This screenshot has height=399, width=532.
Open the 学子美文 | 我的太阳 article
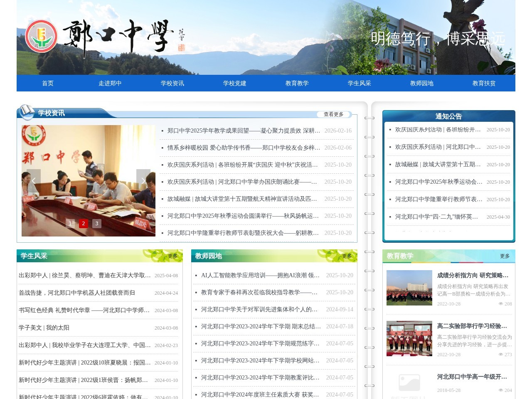coord(44,328)
